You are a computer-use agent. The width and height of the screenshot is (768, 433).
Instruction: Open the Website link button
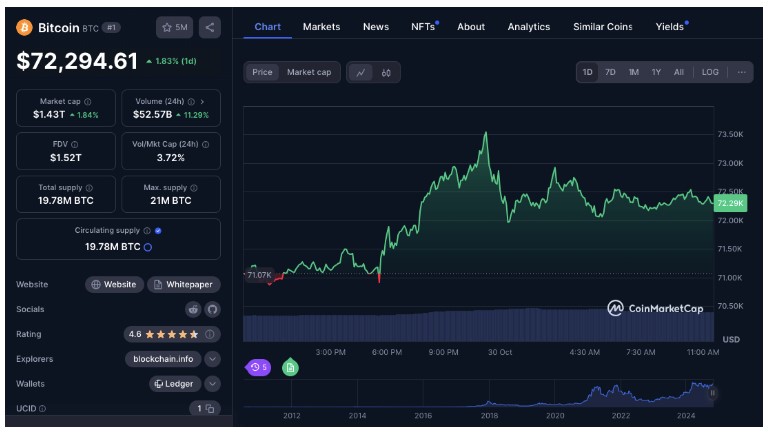[x=114, y=285]
